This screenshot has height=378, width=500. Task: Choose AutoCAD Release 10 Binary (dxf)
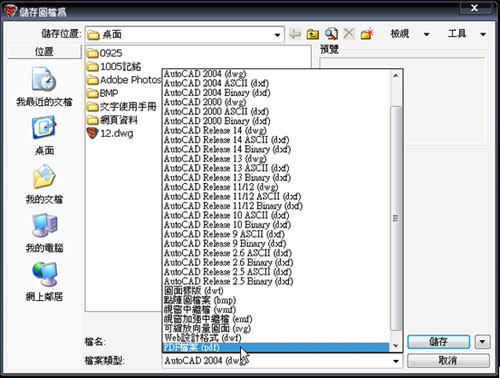(x=276, y=225)
